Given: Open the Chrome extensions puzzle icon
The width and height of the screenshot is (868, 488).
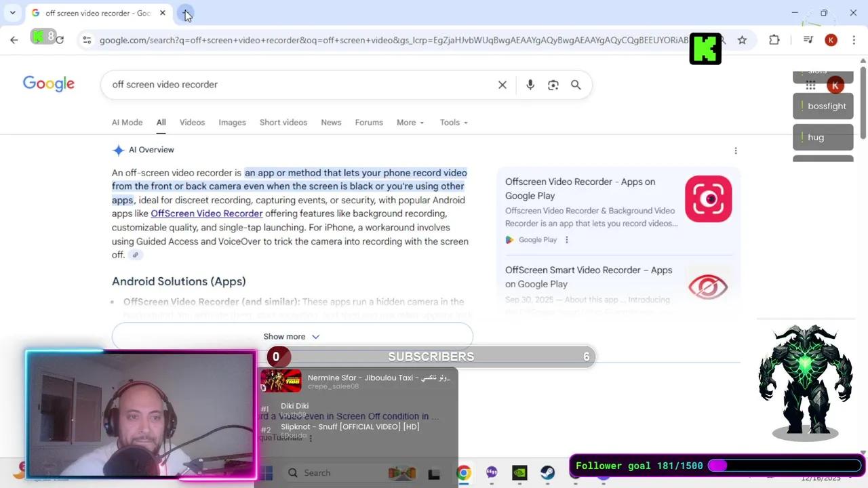Looking at the screenshot, I should pyautogui.click(x=774, y=40).
